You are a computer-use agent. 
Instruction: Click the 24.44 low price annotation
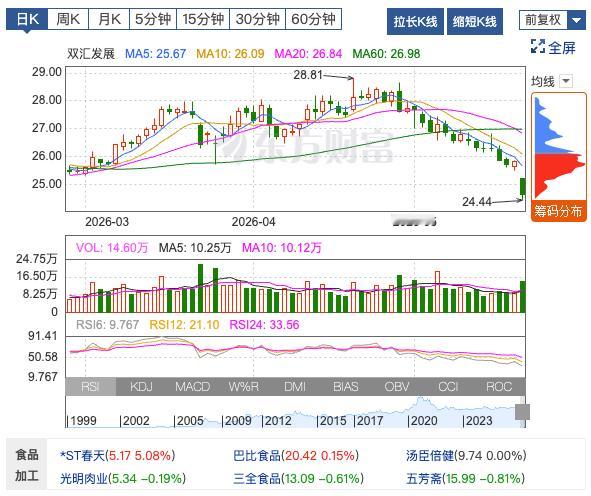click(477, 202)
